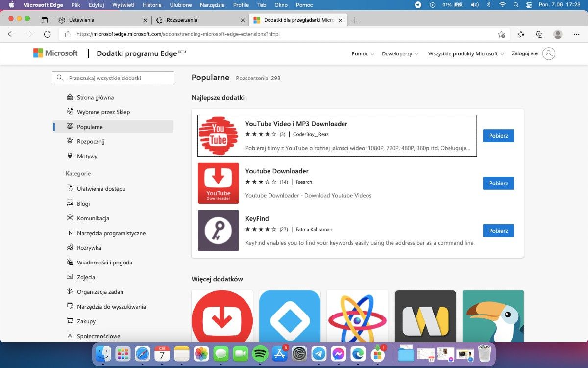Open Spotlight search in menu bar

point(516,5)
